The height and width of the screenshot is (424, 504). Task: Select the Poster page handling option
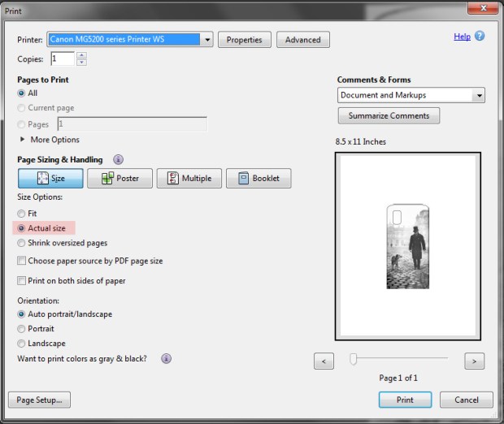[119, 179]
